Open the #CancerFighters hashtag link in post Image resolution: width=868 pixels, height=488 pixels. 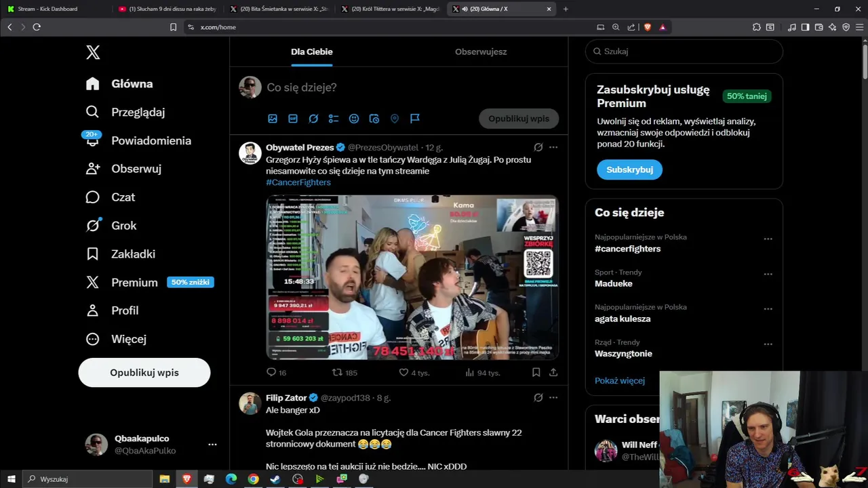(298, 182)
